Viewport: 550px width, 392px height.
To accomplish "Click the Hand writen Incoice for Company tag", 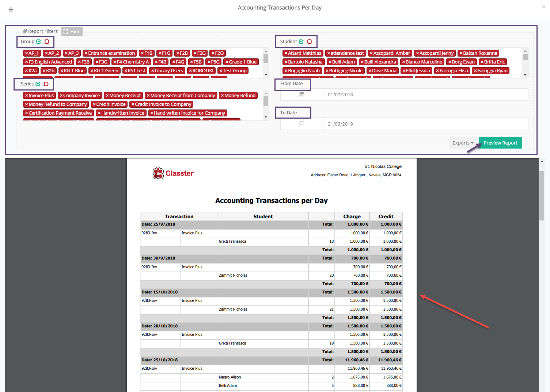I will click(x=188, y=113).
